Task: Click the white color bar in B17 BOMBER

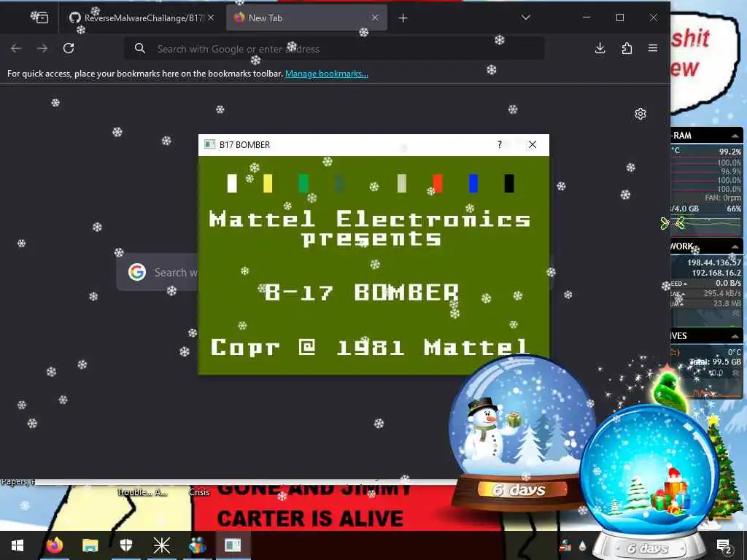Action: click(x=232, y=183)
